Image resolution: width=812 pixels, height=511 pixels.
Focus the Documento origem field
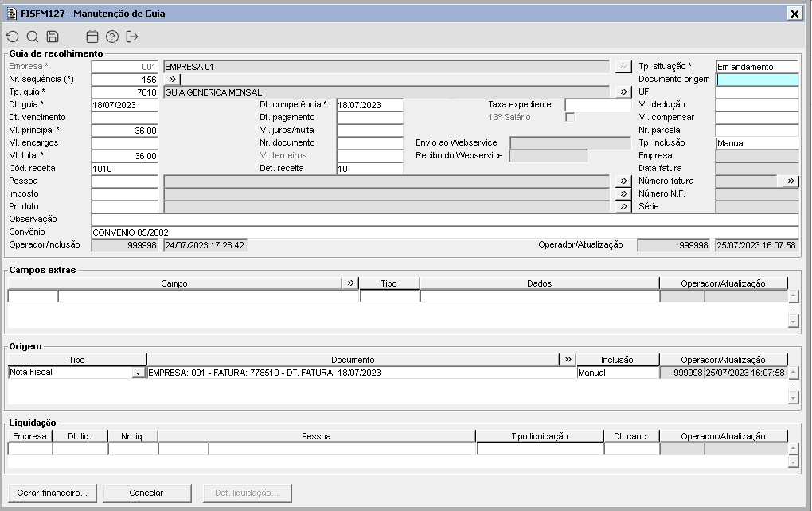point(757,80)
